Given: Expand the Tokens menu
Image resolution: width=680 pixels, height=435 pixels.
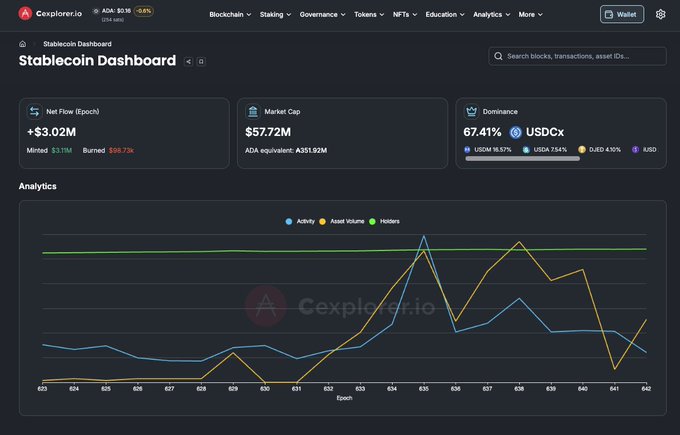Looking at the screenshot, I should pyautogui.click(x=369, y=14).
